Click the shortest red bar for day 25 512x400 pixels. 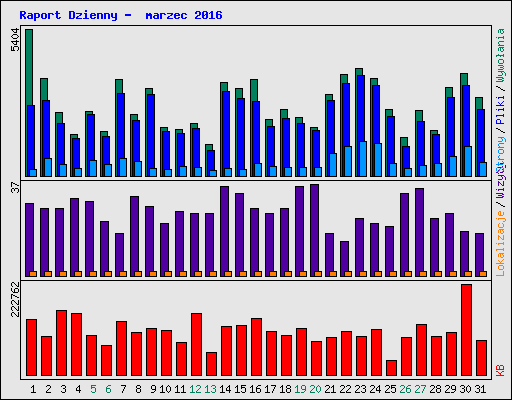coord(391,368)
